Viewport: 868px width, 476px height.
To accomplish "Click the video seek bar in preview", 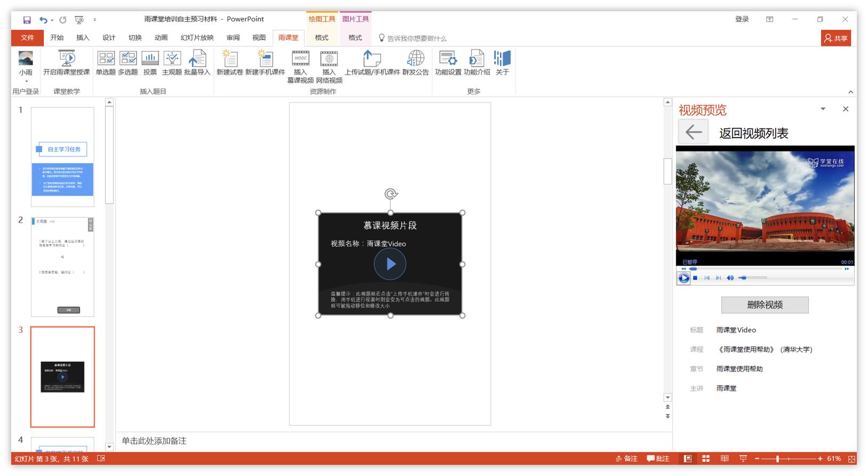I will pos(765,269).
